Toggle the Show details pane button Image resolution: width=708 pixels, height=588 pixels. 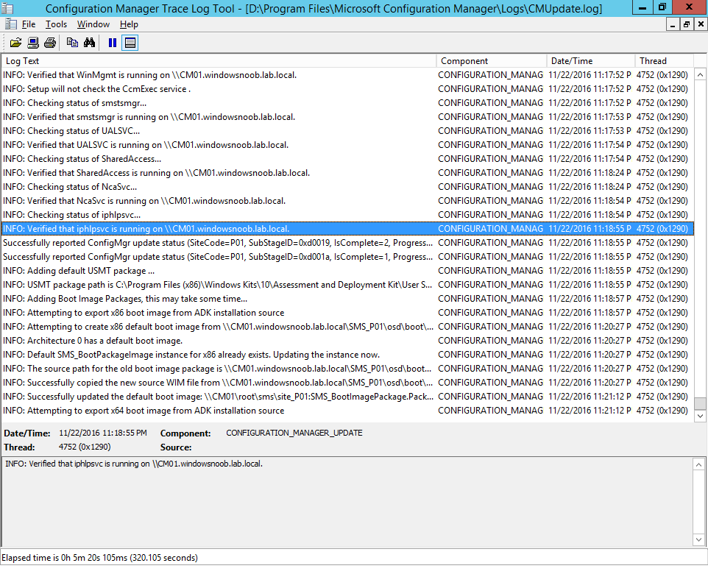(130, 43)
